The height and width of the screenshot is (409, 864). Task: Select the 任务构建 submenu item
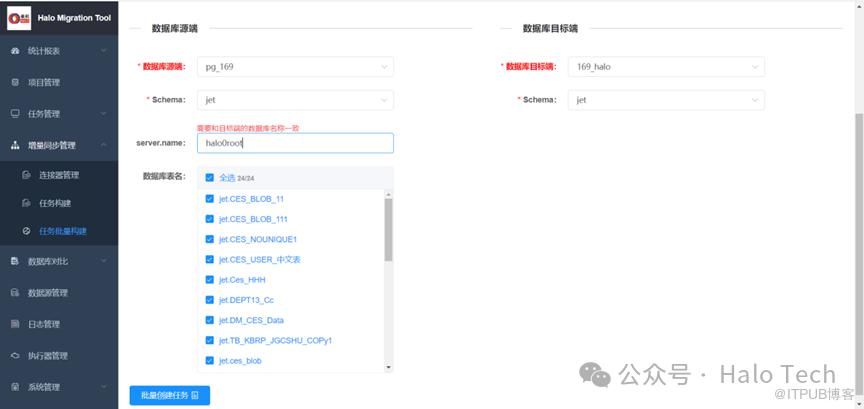pos(55,203)
